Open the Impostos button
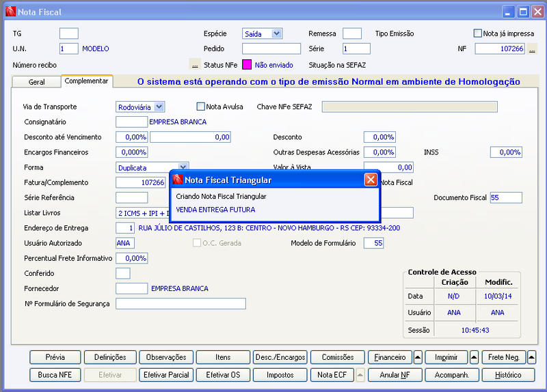 280,375
